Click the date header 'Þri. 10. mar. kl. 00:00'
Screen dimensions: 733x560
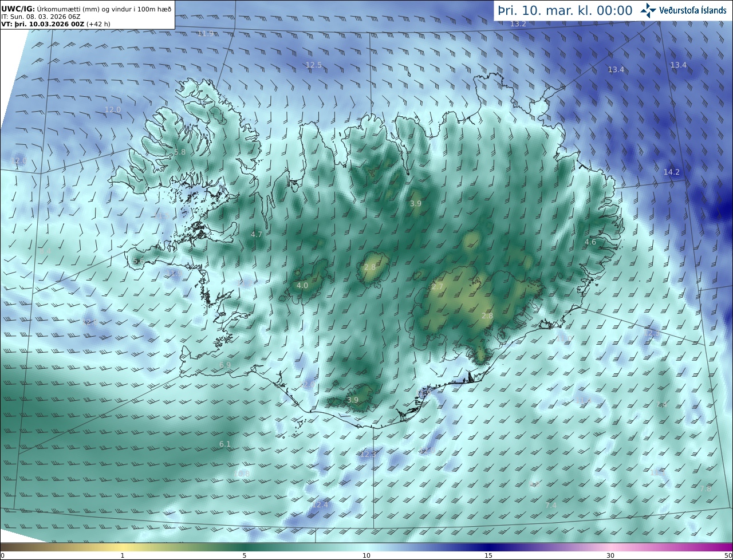[x=565, y=10]
